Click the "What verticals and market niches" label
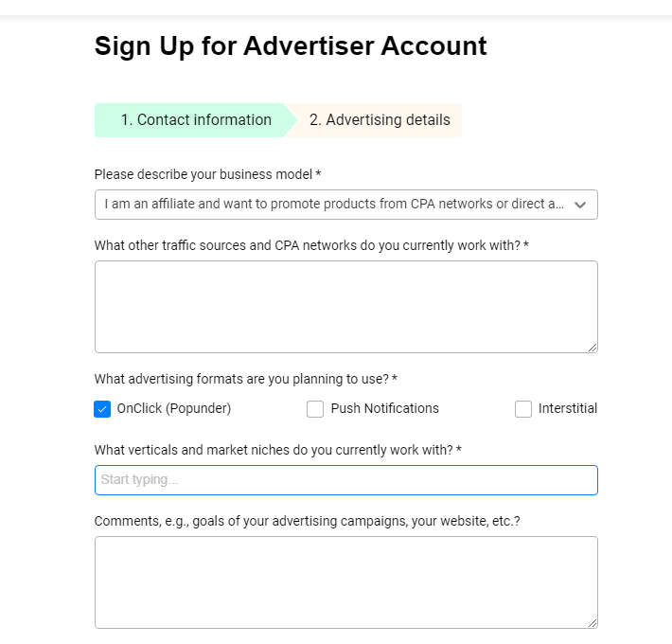 tap(277, 450)
